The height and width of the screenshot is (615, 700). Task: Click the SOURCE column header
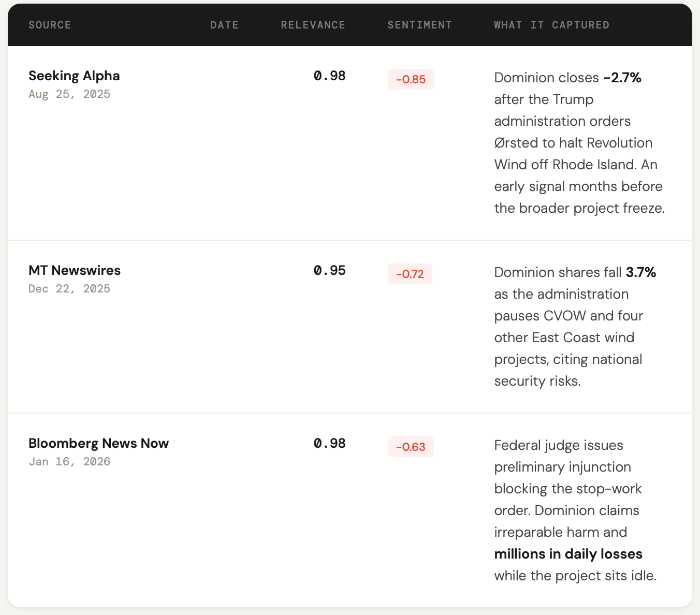(x=50, y=25)
